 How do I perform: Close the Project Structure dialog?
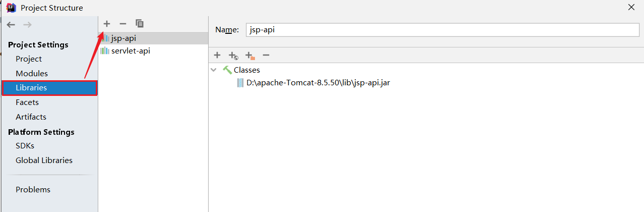(631, 7)
